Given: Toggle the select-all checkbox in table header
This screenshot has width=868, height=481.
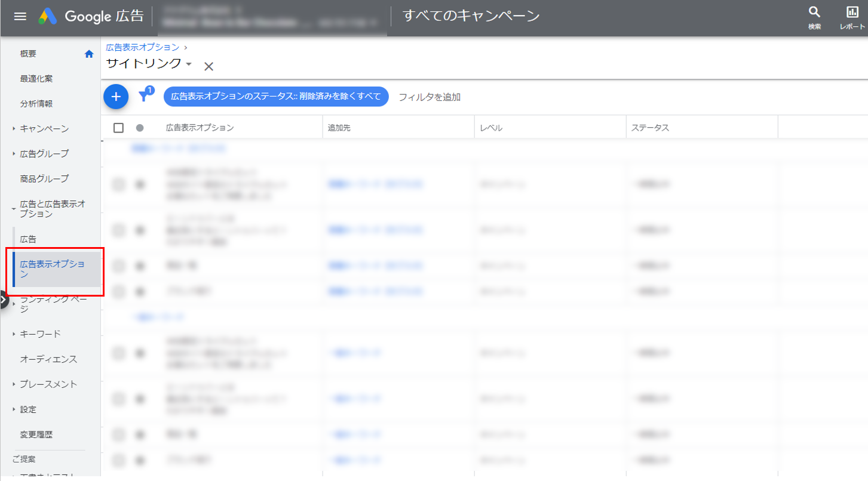Looking at the screenshot, I should point(118,128).
